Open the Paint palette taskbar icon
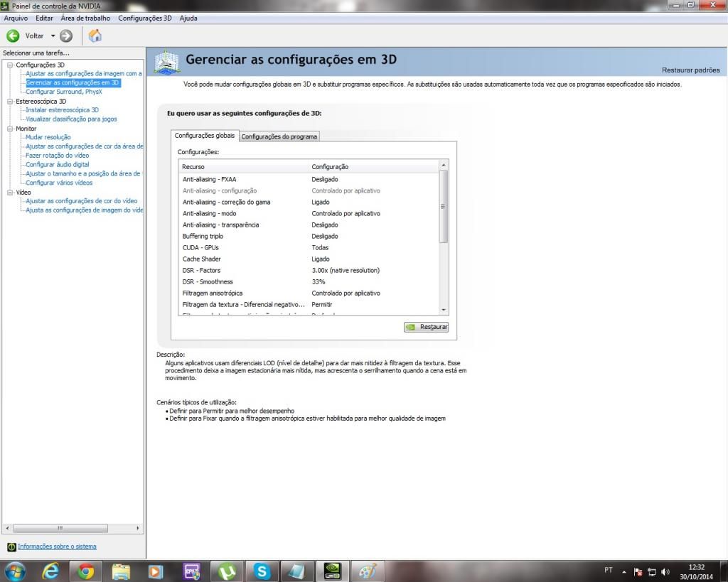728x582 pixels. coord(368,571)
